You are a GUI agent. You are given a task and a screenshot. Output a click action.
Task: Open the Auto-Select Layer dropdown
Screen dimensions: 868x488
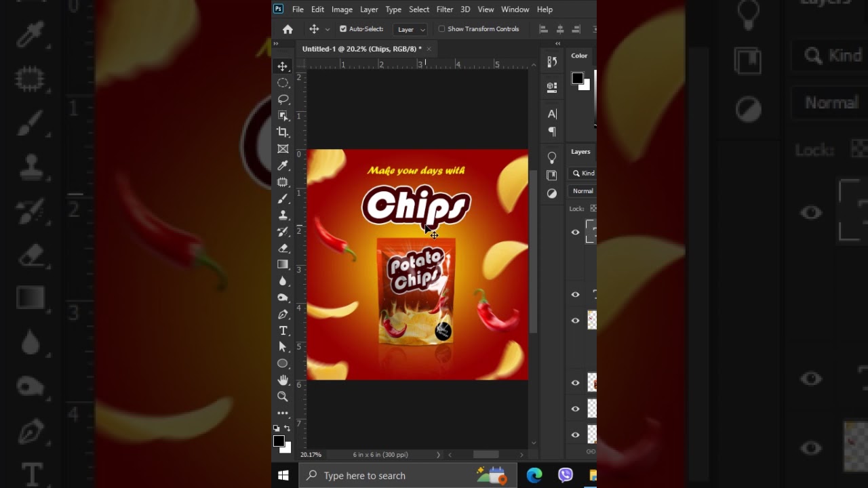coord(412,29)
